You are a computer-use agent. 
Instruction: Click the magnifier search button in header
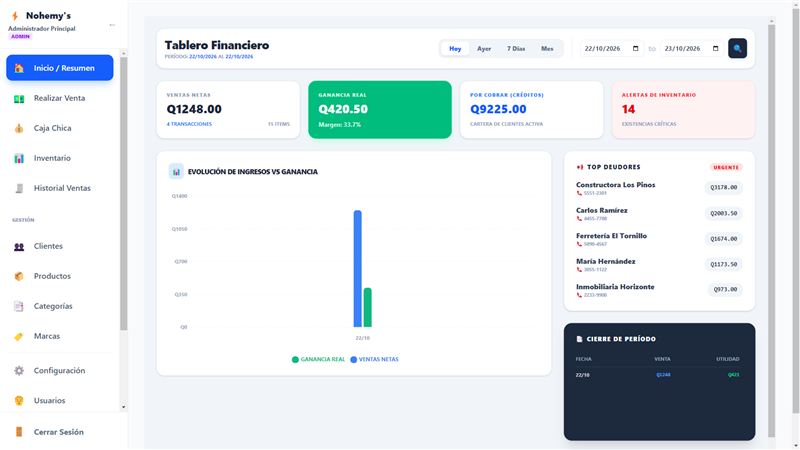point(737,48)
